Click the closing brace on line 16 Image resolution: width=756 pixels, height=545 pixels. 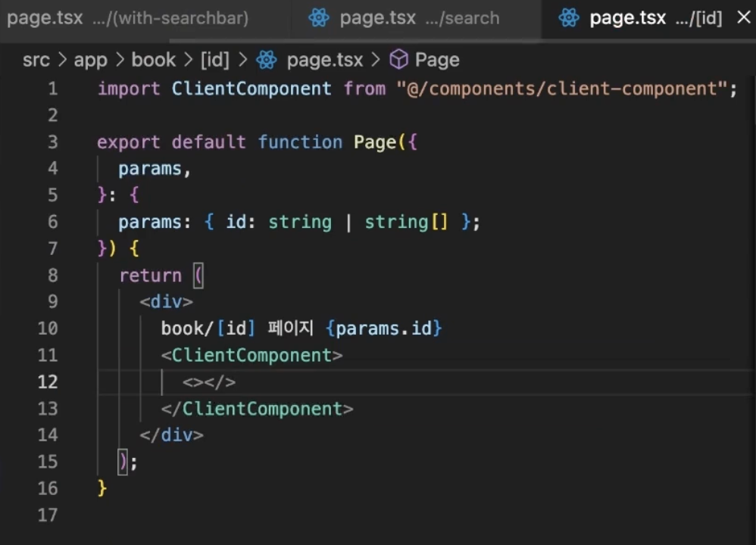click(x=102, y=488)
